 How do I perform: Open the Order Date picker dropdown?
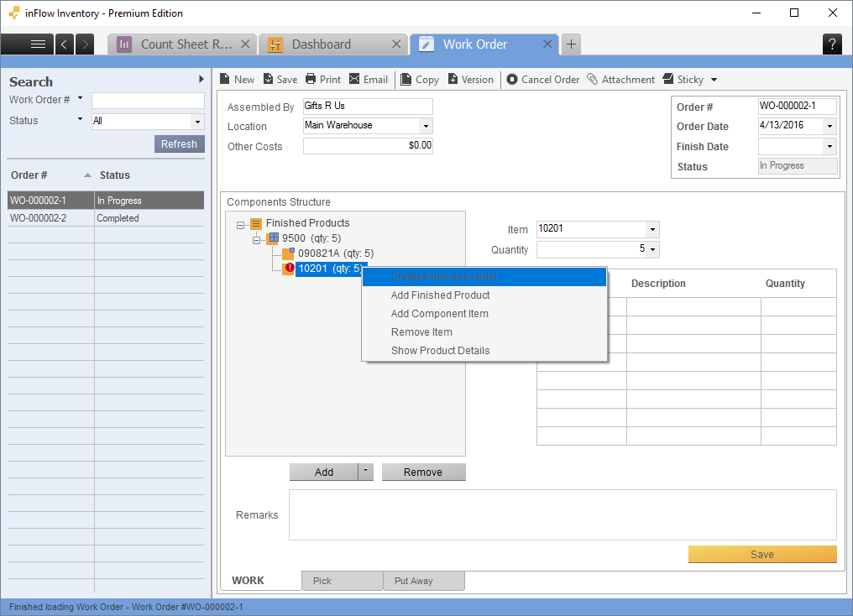pyautogui.click(x=829, y=126)
